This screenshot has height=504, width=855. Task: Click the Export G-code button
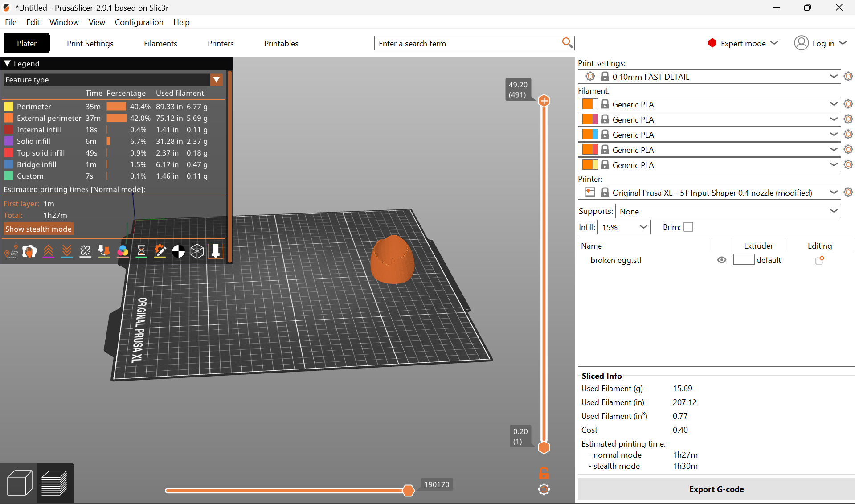coord(716,489)
